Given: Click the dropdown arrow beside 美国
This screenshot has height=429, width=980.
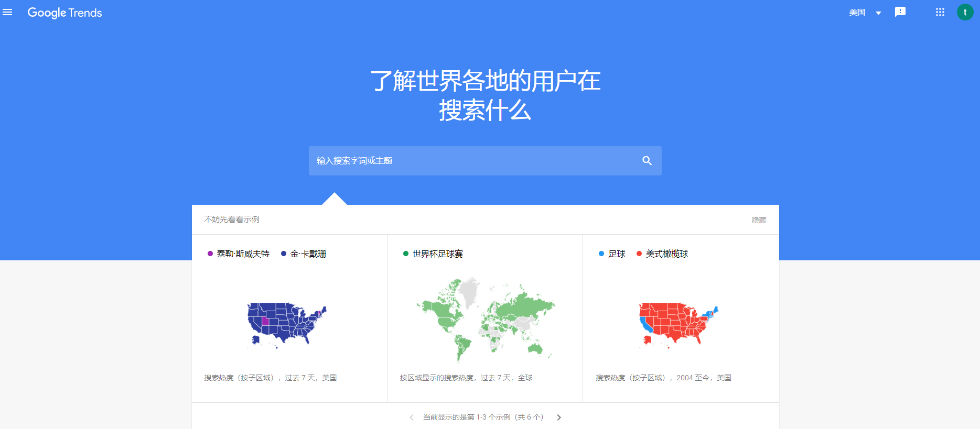Looking at the screenshot, I should [878, 13].
